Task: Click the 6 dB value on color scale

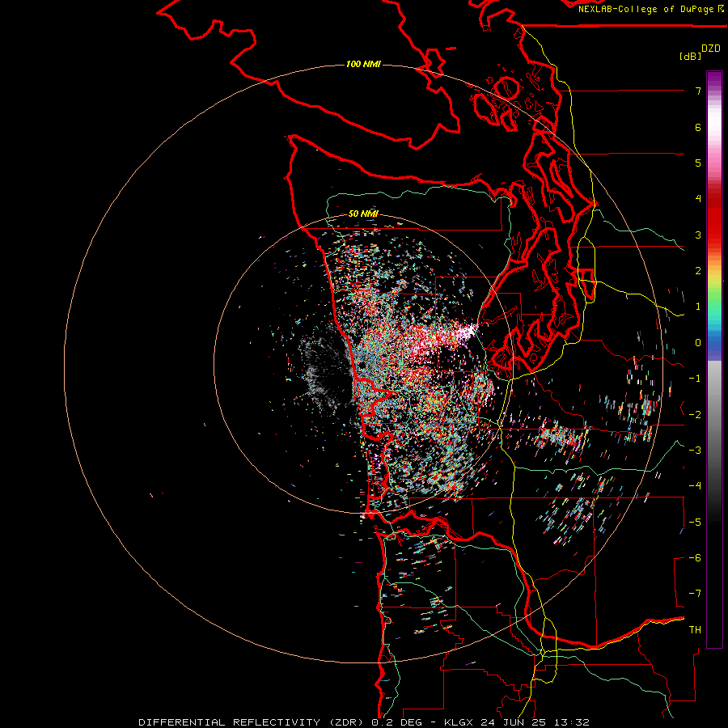Action: pos(698,127)
